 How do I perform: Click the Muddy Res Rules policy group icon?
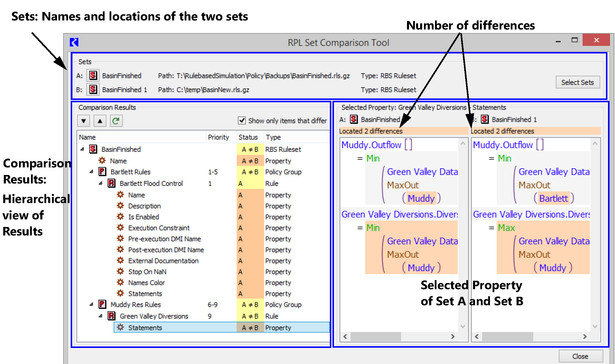102,304
